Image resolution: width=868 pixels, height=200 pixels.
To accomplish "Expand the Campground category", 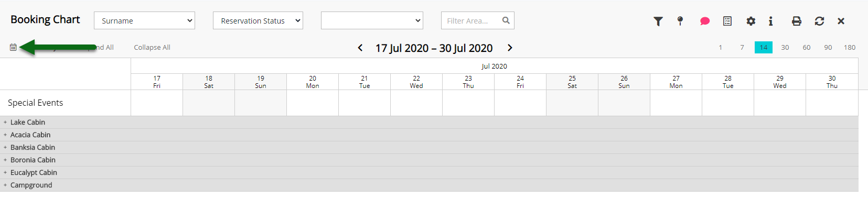I will click(x=5, y=185).
